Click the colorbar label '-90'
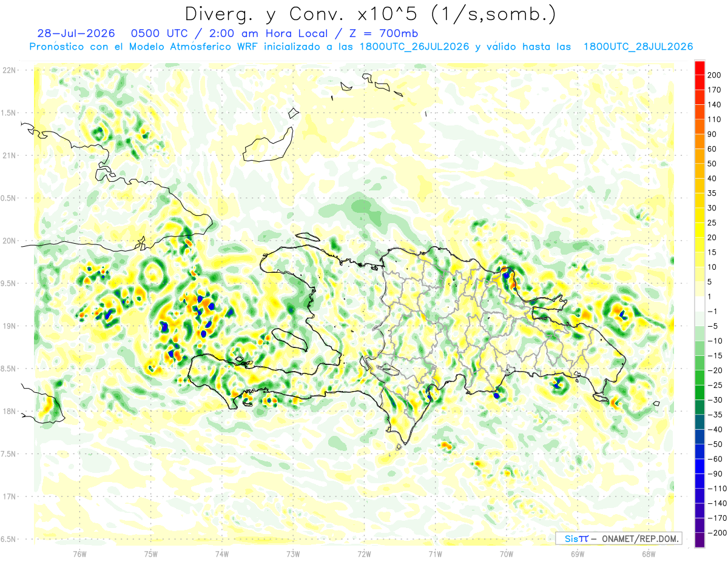Image resolution: width=728 pixels, height=562 pixels. tap(716, 473)
